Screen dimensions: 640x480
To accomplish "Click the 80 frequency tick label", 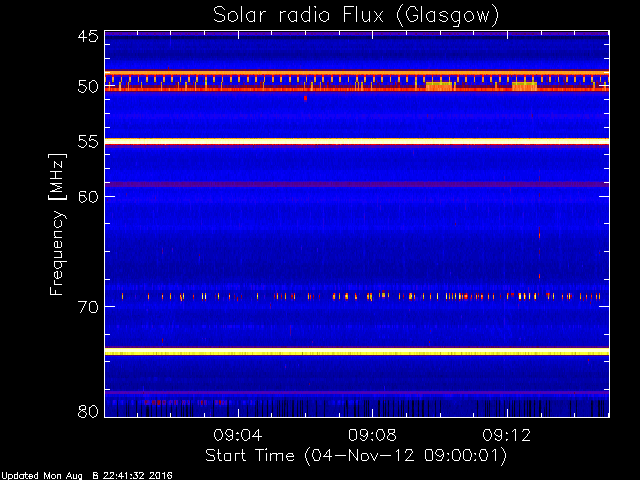I will [x=88, y=411].
